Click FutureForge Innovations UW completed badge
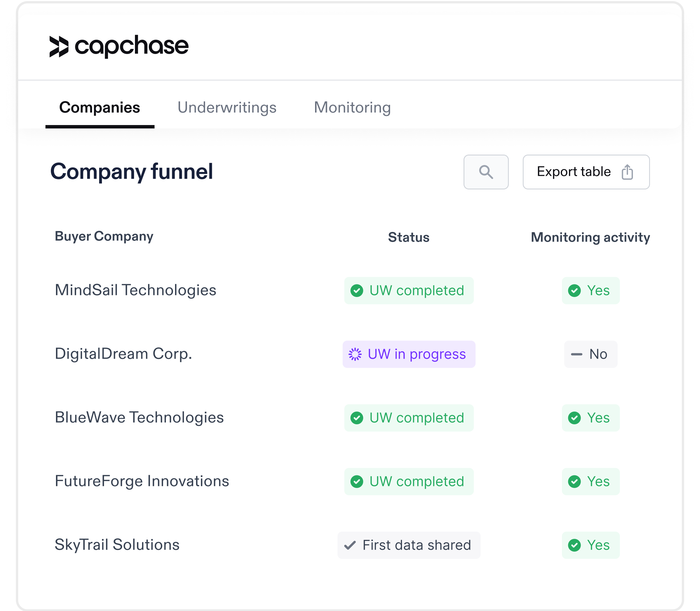 tap(409, 481)
